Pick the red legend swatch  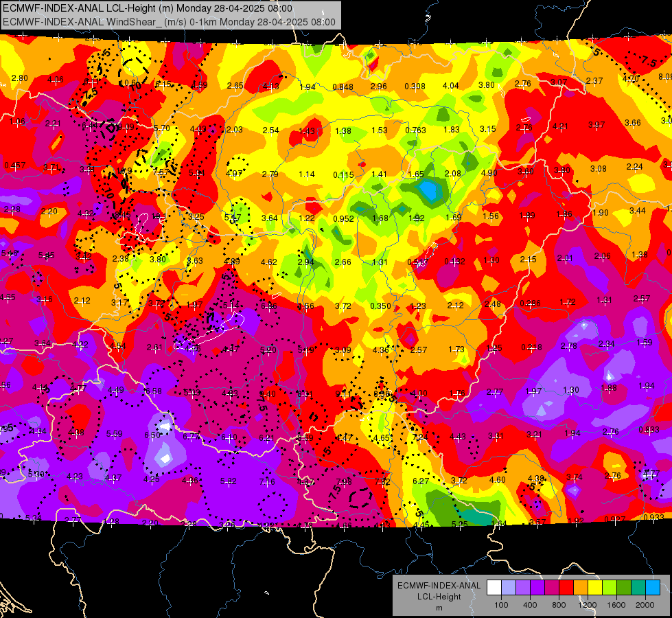coord(566,588)
